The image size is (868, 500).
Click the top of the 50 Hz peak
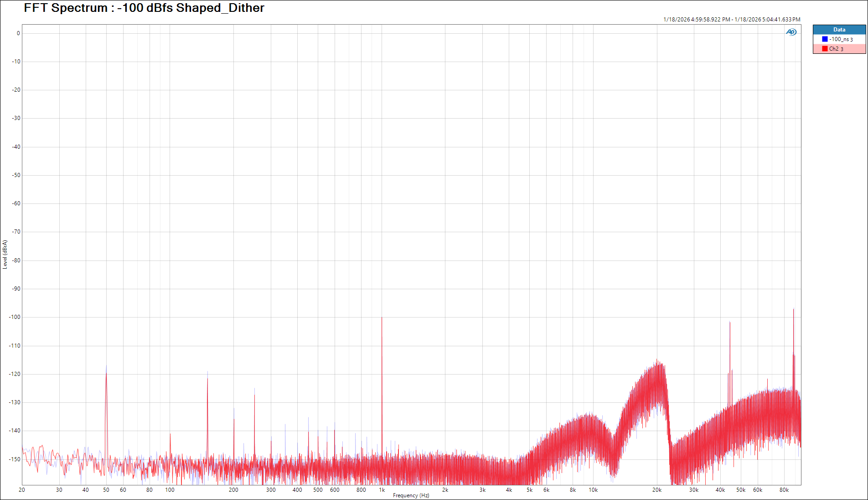[106, 366]
